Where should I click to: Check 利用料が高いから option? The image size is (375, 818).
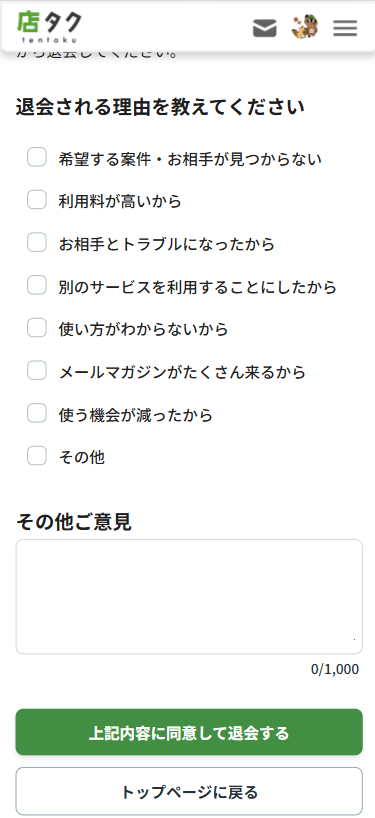tap(37, 199)
